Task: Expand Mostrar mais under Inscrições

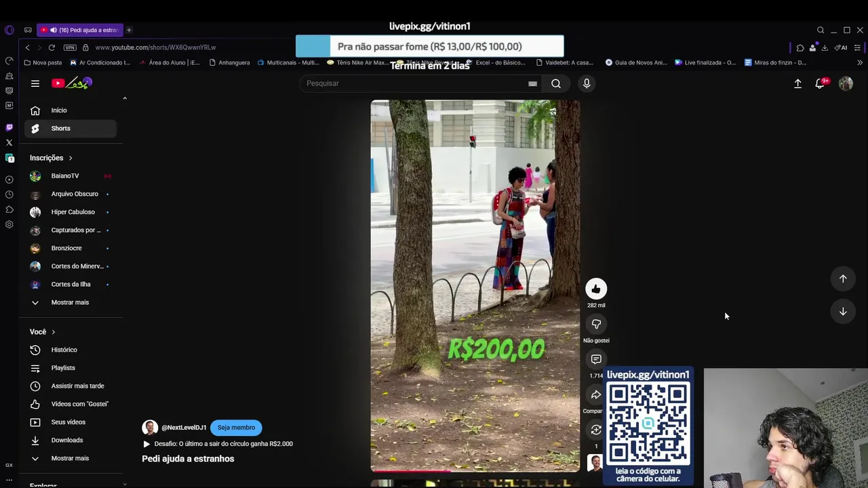Action: tap(71, 302)
